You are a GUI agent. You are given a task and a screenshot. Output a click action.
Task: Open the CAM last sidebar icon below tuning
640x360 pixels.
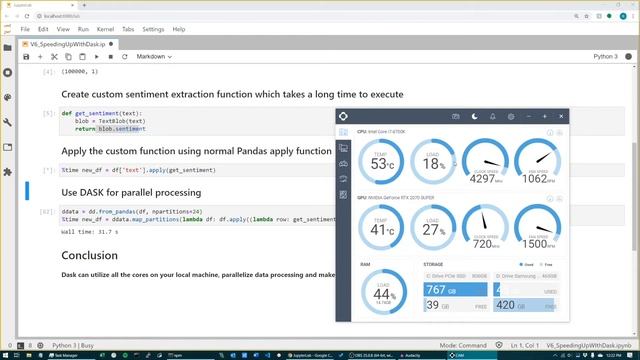click(x=343, y=195)
